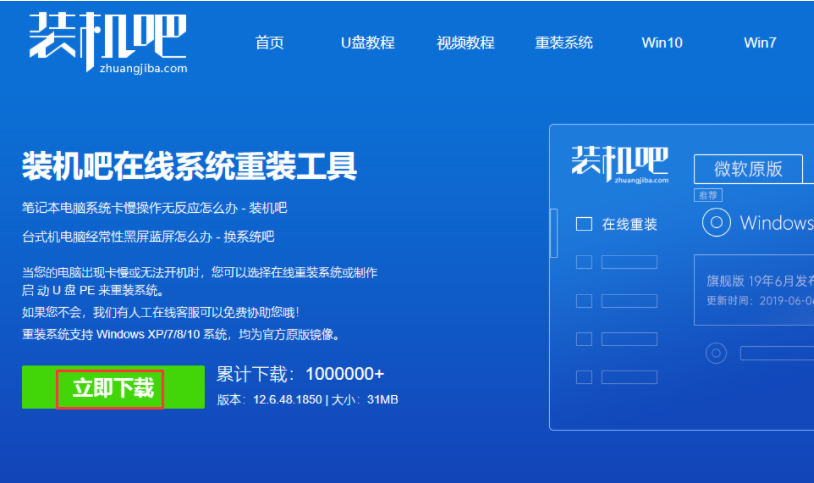Open the U盘教程 navigation item
This screenshot has height=483, width=814.
tap(367, 43)
